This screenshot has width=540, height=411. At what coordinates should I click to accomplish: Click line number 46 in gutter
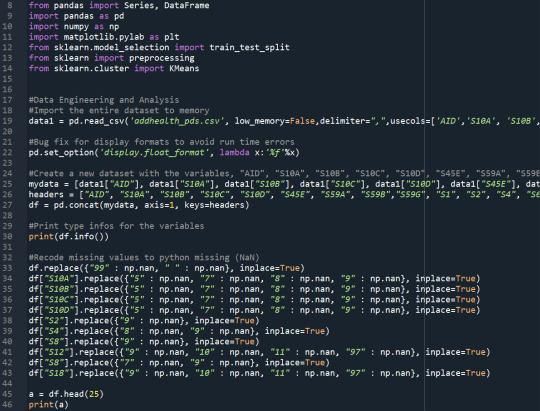(x=7, y=404)
